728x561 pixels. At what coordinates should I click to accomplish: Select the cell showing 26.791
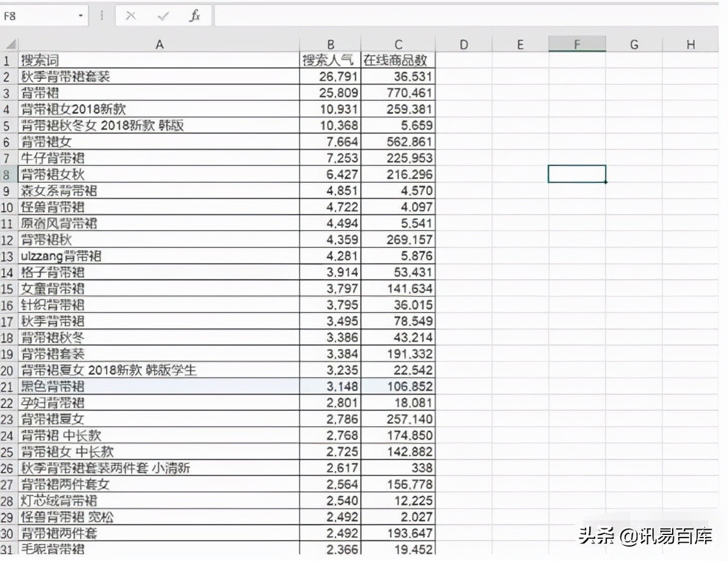[x=330, y=76]
